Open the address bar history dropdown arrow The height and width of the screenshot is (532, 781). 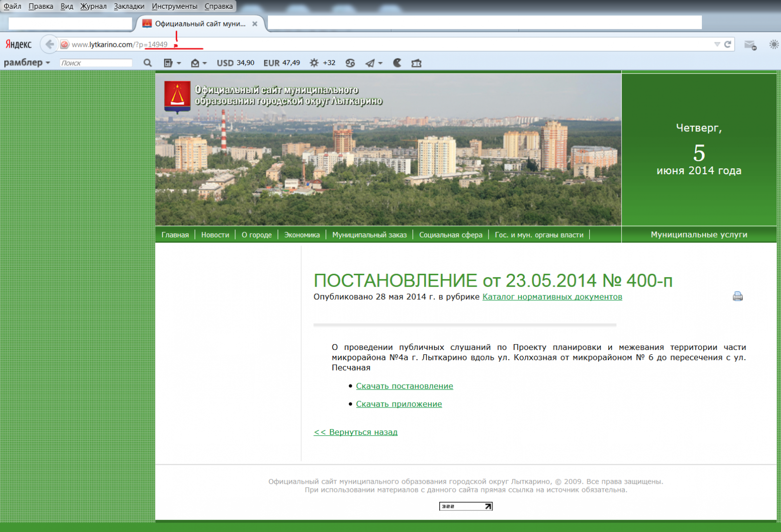(717, 44)
